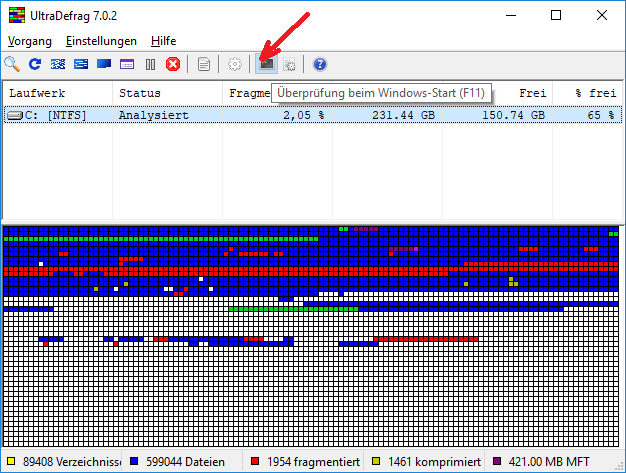The width and height of the screenshot is (626, 473).
Task: Click the 2,05 % fragmentation value
Action: point(303,115)
